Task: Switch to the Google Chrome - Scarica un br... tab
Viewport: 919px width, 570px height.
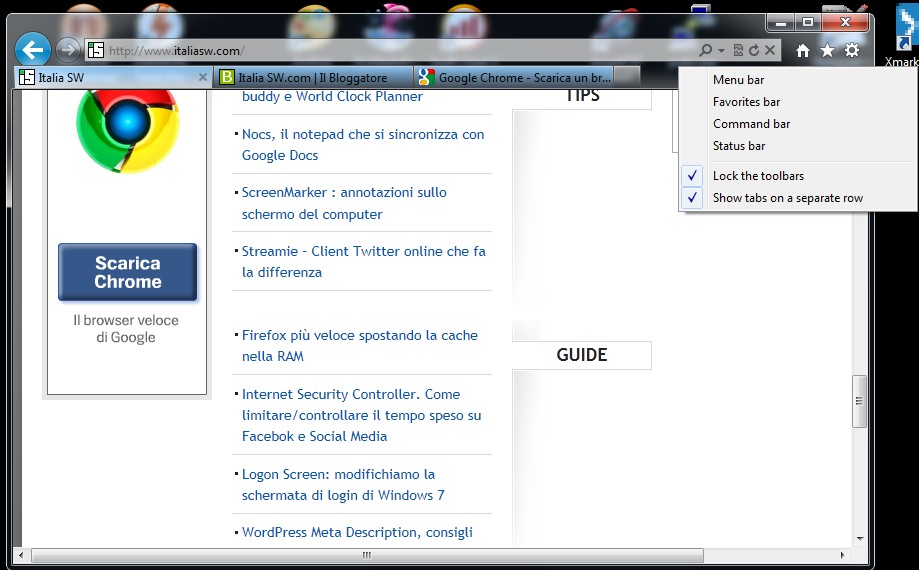Action: click(515, 77)
